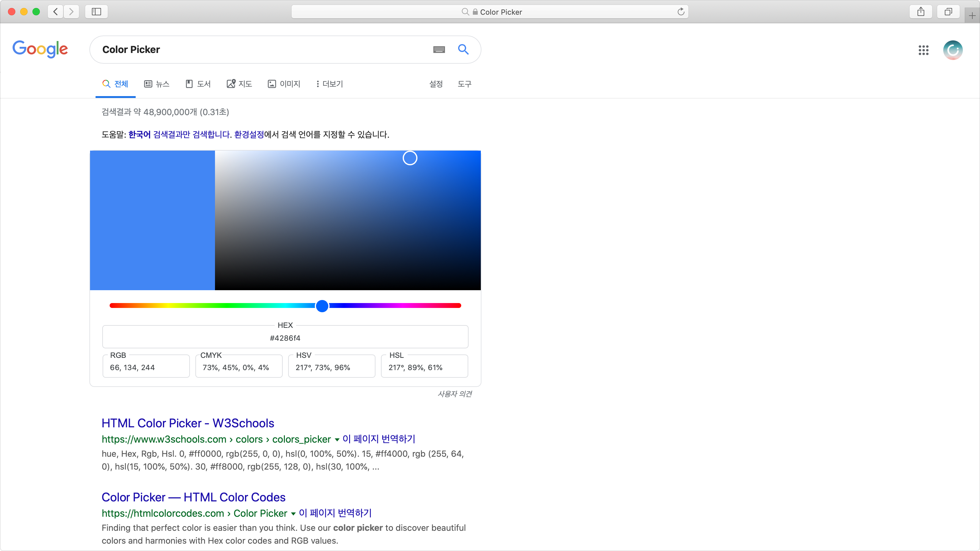Click the forward navigation arrow
Screen dimensions: 980x551
pos(71,11)
